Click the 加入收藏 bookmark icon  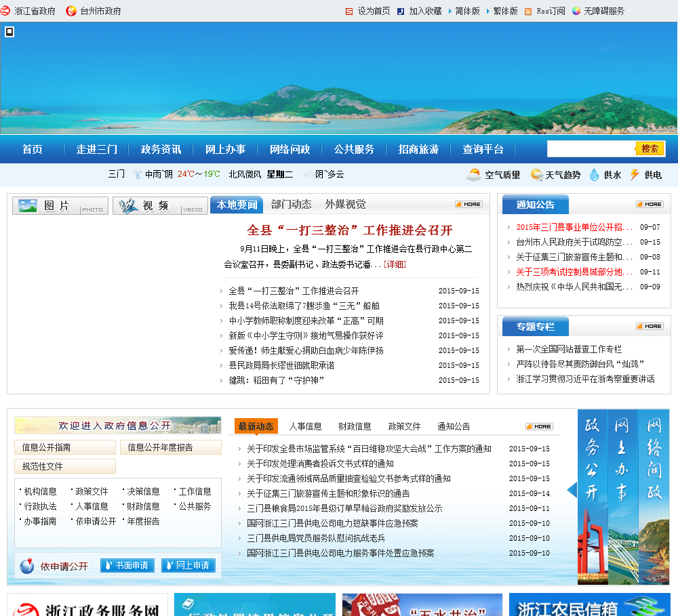click(401, 12)
